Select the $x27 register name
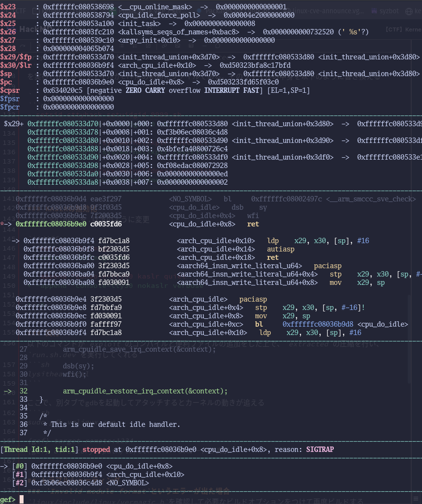422x504 pixels. [x=8, y=40]
